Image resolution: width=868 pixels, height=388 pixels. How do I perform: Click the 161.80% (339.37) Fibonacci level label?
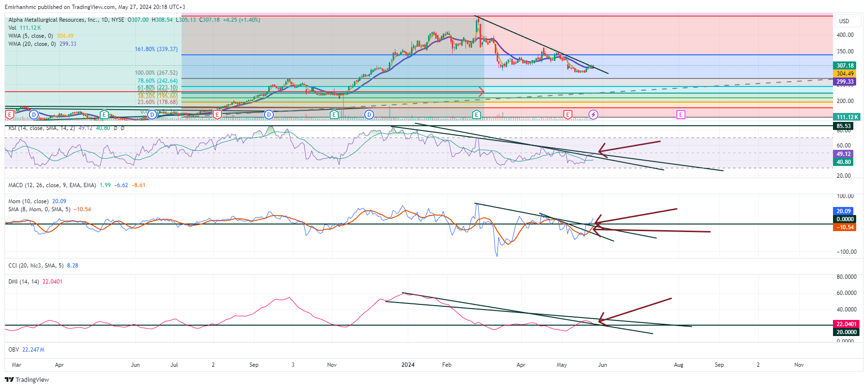[x=156, y=49]
